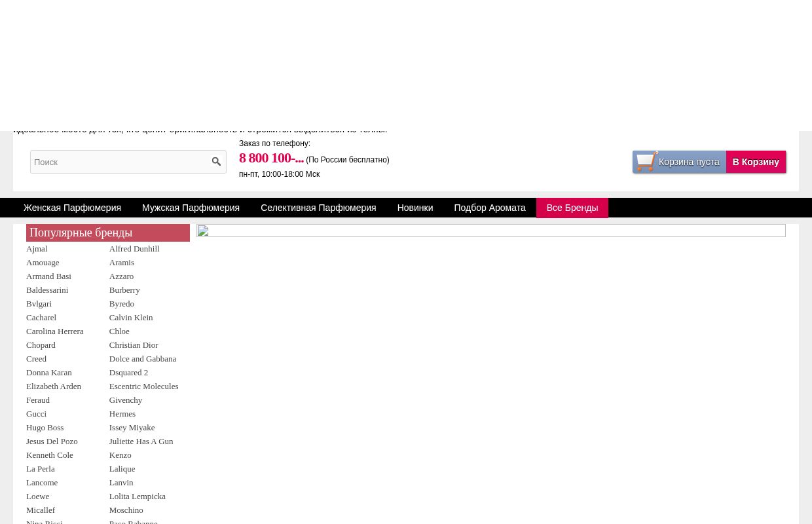
Task: View the Dolce and Gabbana page
Action: tap(142, 359)
